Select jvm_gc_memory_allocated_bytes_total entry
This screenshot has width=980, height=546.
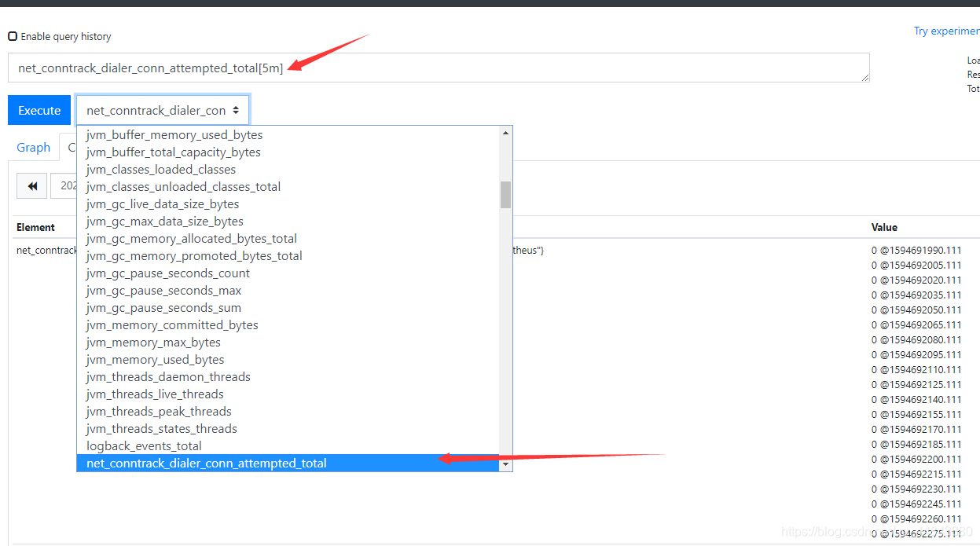288,238
